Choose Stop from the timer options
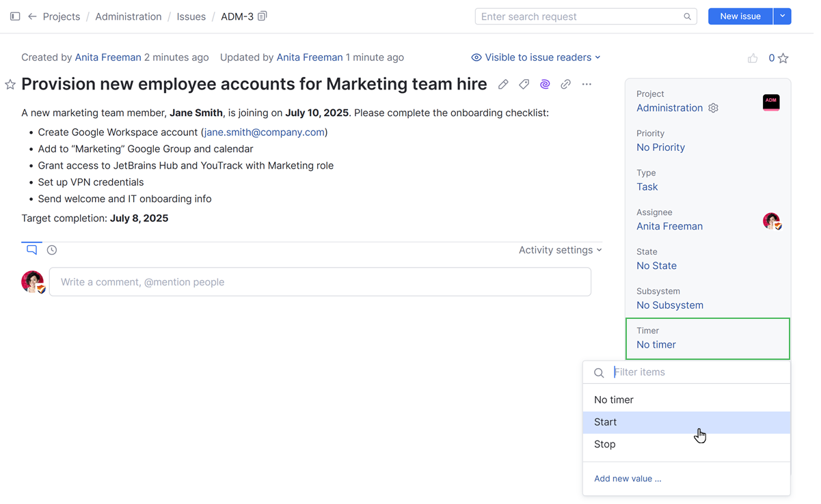821x504 pixels. (605, 444)
